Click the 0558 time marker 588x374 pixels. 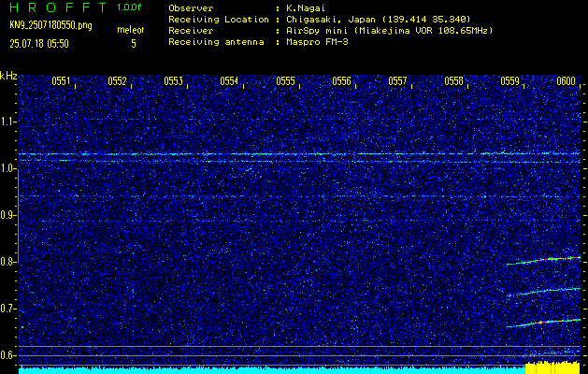[453, 81]
